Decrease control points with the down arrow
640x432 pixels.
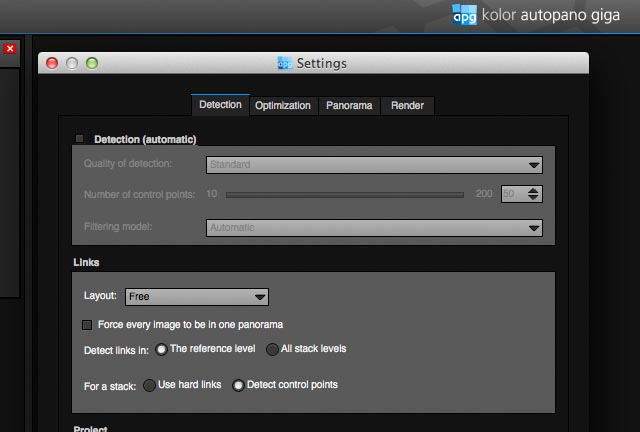(x=533, y=198)
